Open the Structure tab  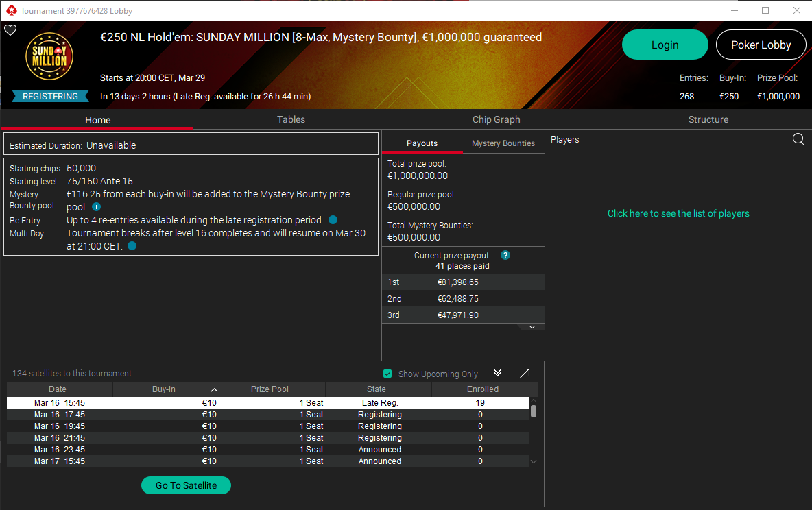coord(708,119)
